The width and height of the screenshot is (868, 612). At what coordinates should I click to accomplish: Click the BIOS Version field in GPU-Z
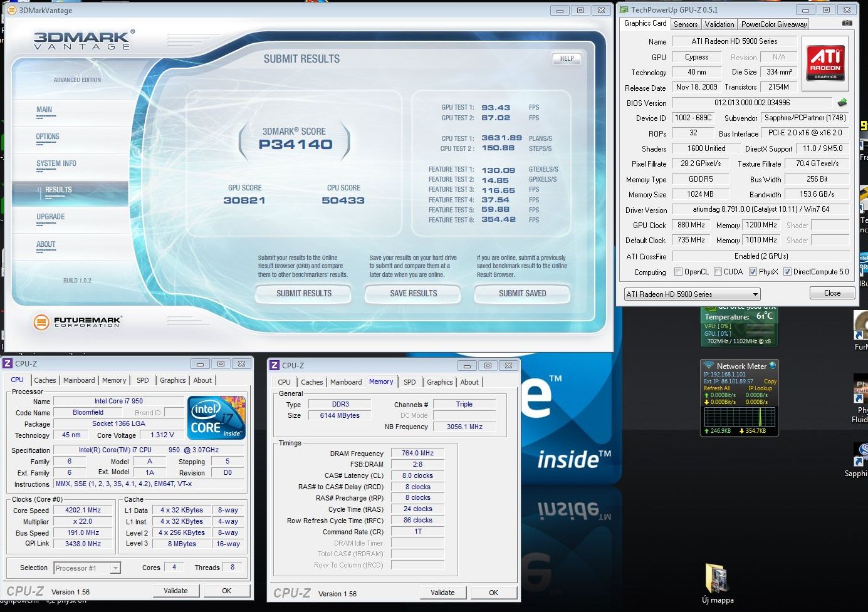tap(752, 103)
